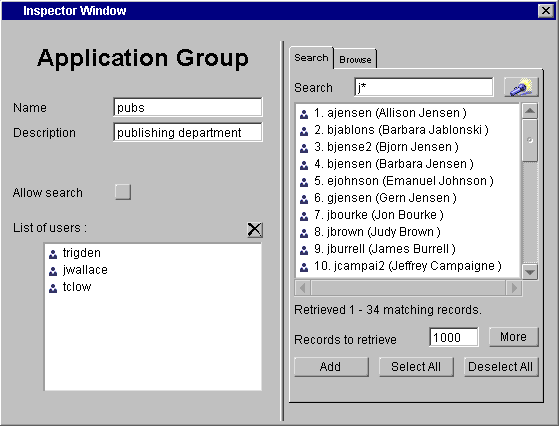
Task: Switch to the Browse tab
Action: click(355, 59)
